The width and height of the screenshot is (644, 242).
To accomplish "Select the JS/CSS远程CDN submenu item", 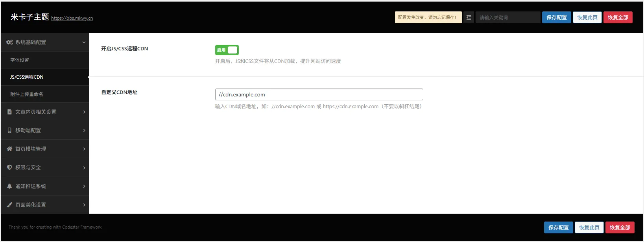I will click(x=27, y=77).
